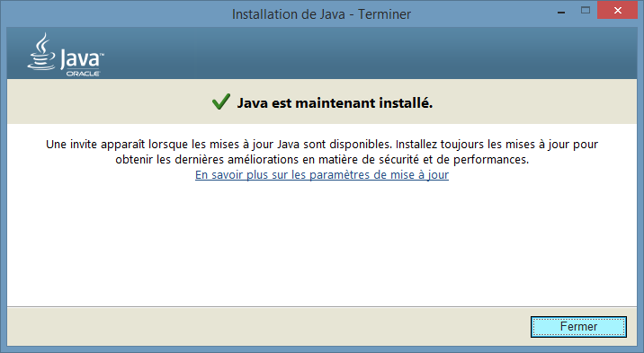The image size is (644, 353).
Task: Click the blank white area below the link
Action: (322, 244)
